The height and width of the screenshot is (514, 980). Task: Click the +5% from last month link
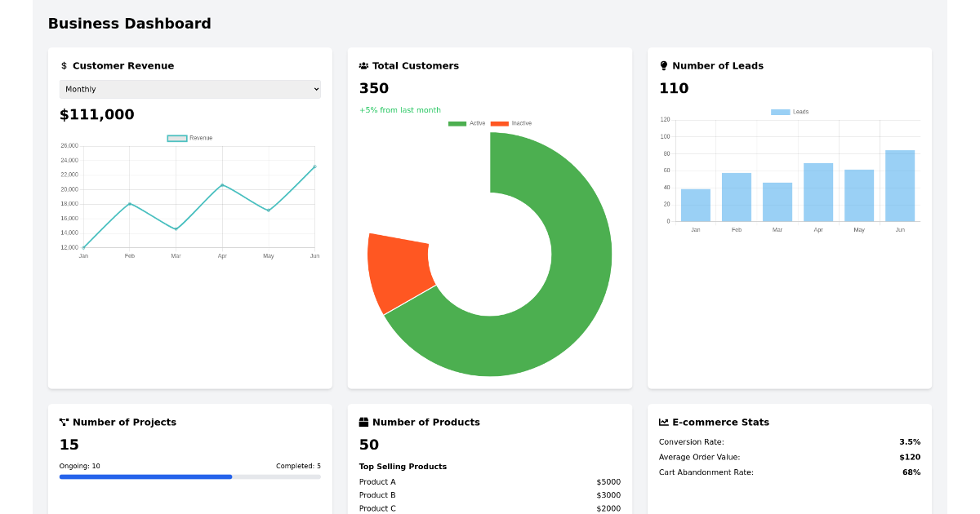(399, 109)
